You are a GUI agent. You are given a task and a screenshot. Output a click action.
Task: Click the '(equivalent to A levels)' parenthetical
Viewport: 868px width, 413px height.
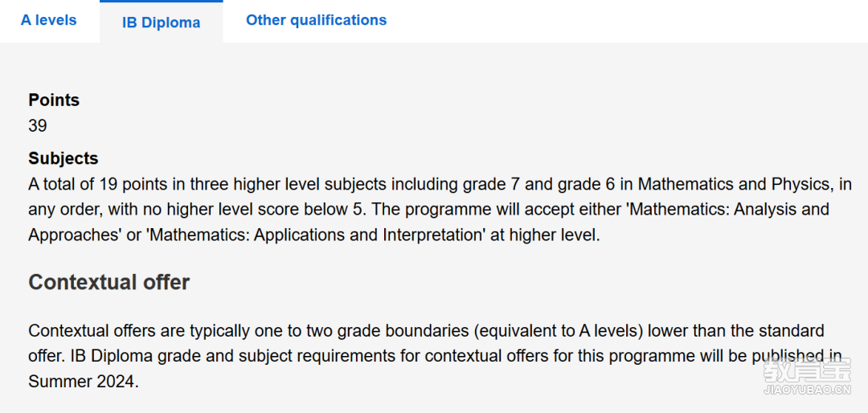click(555, 331)
